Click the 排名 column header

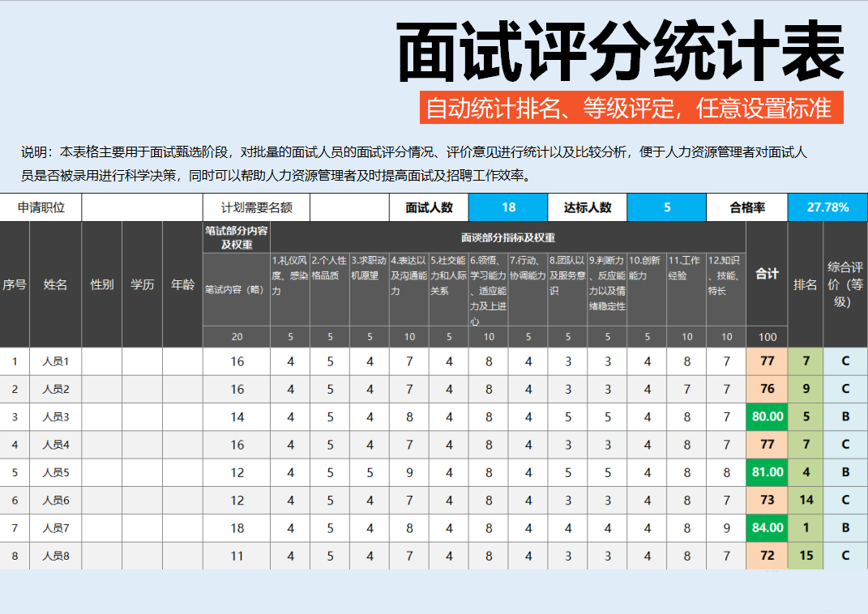[805, 285]
